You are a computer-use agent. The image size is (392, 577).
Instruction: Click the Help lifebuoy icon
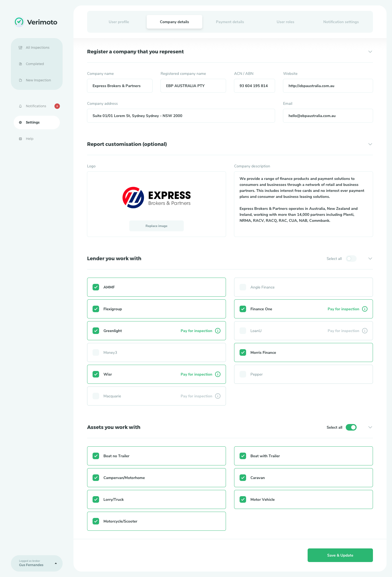(x=20, y=139)
